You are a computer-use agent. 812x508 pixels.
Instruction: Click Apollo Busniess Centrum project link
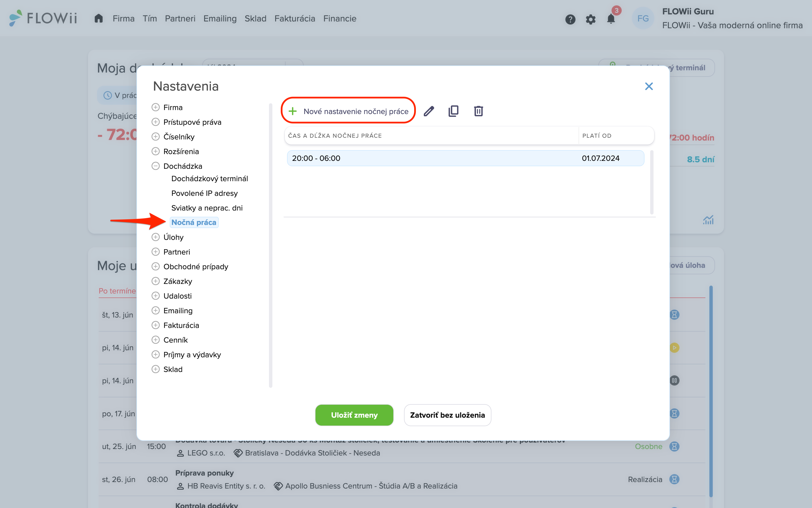(371, 486)
